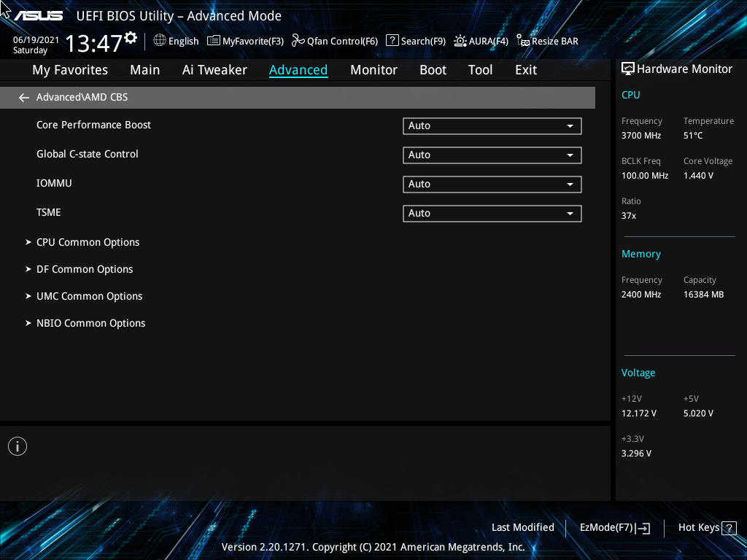Click the info icon at bottom left
The image size is (747, 560).
tap(17, 446)
